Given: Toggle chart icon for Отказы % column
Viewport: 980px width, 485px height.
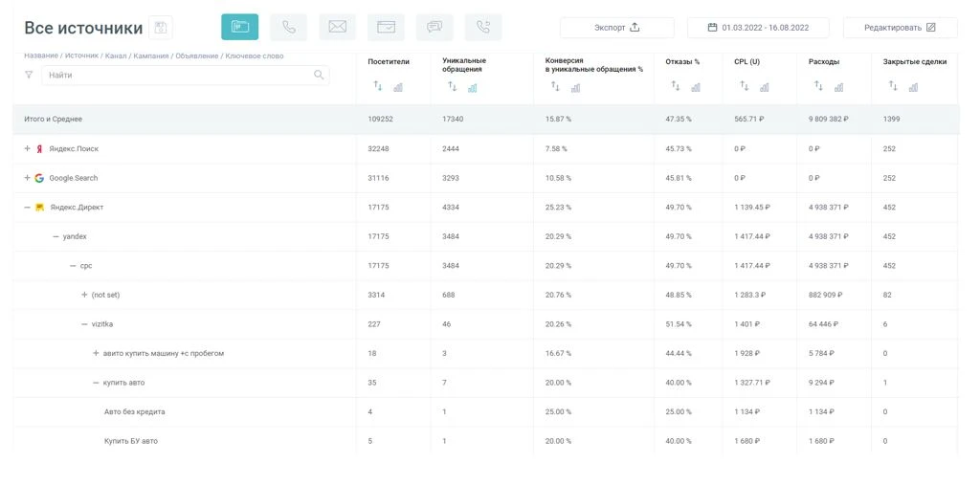Looking at the screenshot, I should (696, 87).
